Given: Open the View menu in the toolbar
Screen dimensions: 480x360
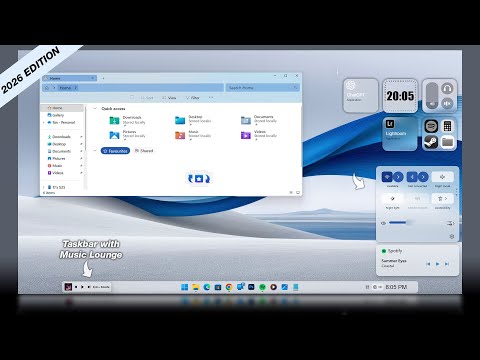Looking at the screenshot, I should pos(169,98).
